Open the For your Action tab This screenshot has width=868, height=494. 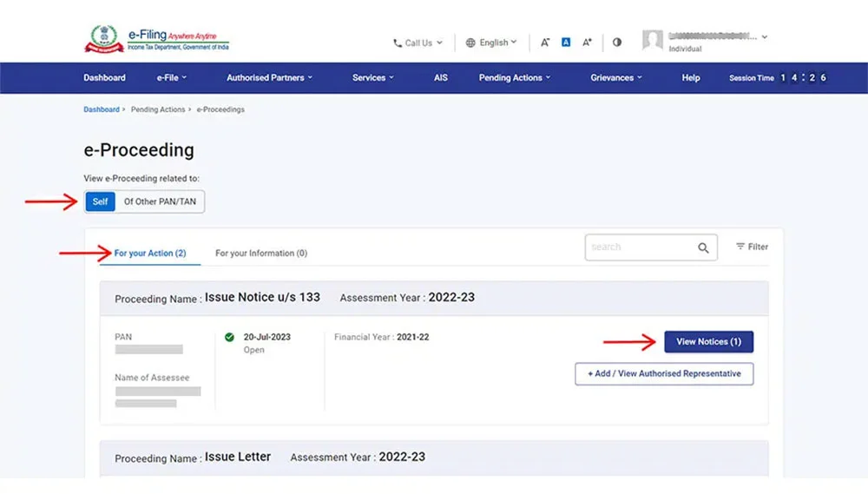[150, 254]
